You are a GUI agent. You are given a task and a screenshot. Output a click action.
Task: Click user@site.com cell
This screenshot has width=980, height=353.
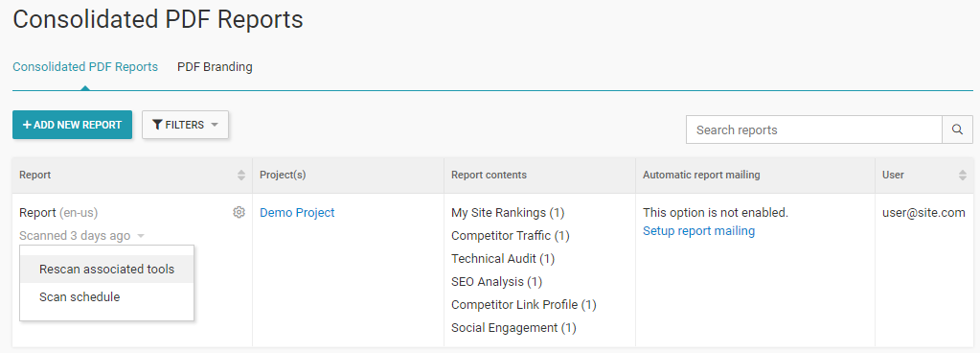point(923,213)
